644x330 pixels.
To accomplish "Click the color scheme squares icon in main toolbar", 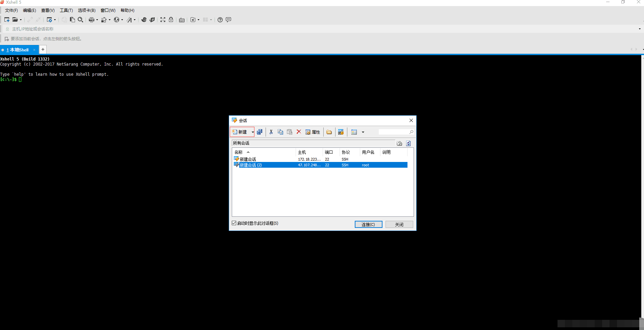I will [104, 20].
